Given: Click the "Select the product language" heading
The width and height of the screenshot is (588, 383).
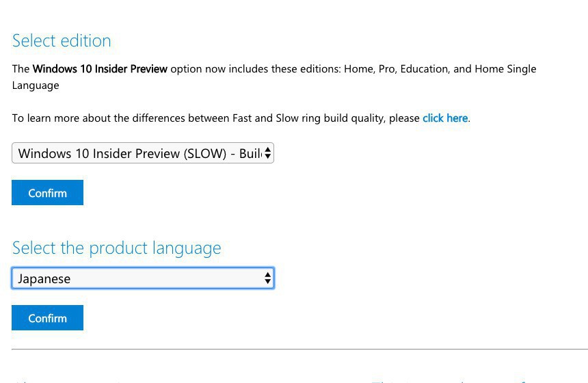Looking at the screenshot, I should tap(116, 248).
